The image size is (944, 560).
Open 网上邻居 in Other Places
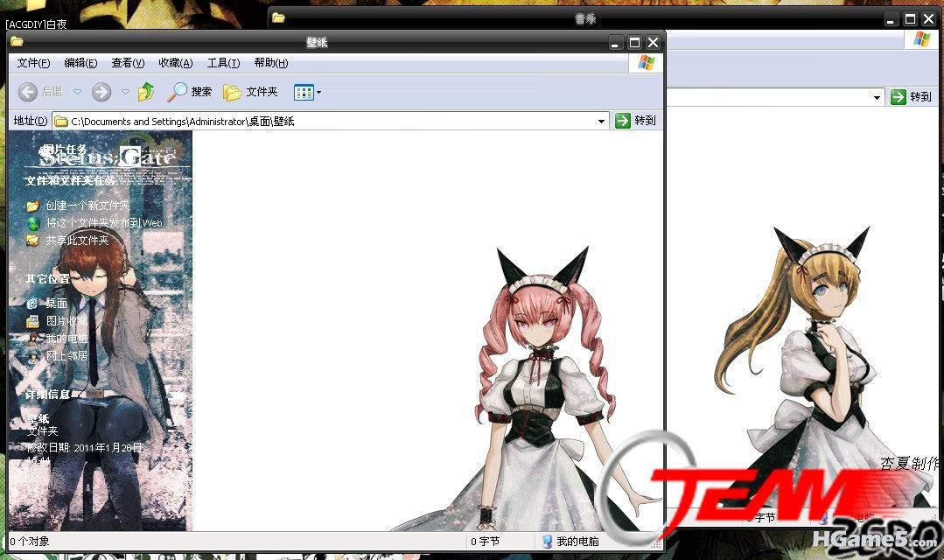[x=66, y=356]
